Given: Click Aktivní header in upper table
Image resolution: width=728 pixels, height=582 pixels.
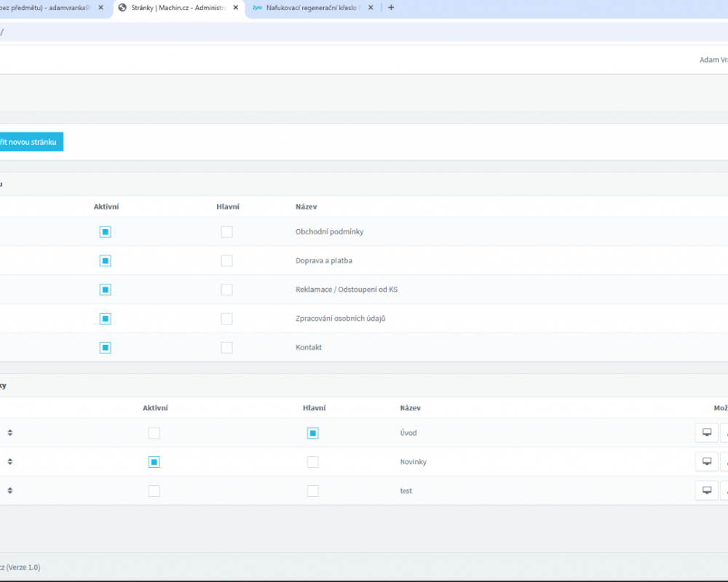Looking at the screenshot, I should coord(106,207).
